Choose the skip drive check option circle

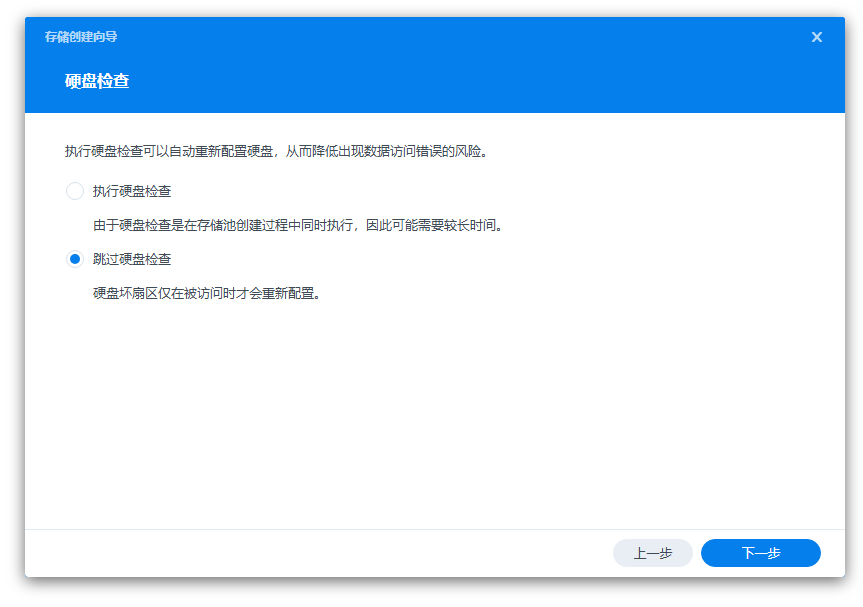[74, 259]
